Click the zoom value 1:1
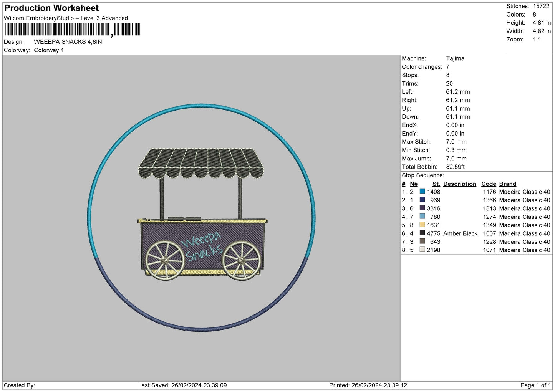The image size is (555, 392). tap(537, 40)
